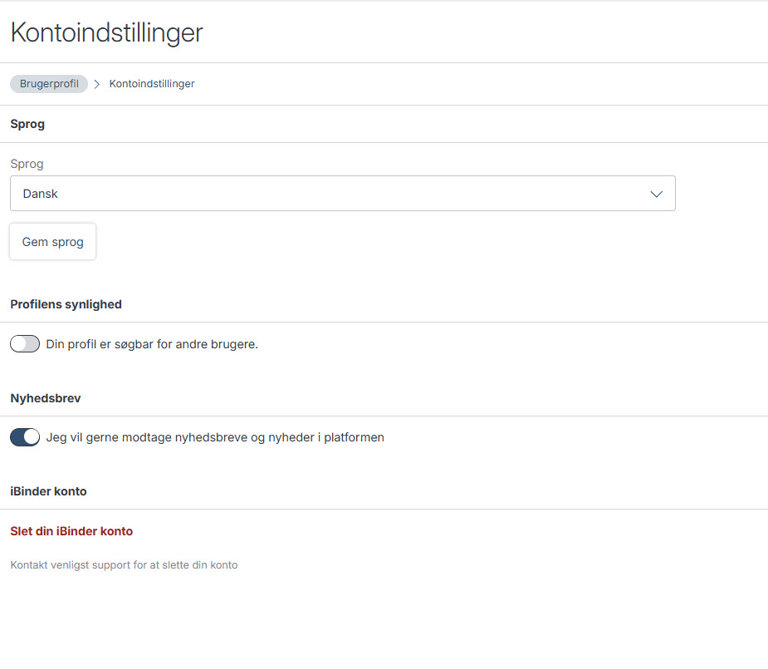
Task: Click the large Kontoindstillinger page title
Action: (106, 32)
